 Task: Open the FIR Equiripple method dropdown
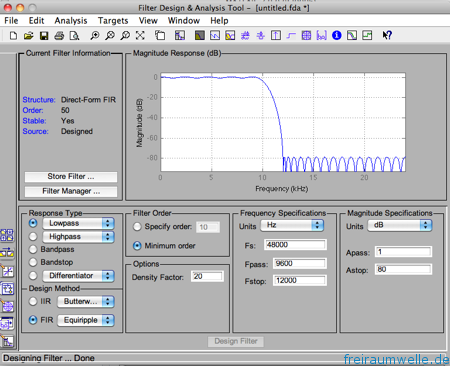pyautogui.click(x=86, y=320)
